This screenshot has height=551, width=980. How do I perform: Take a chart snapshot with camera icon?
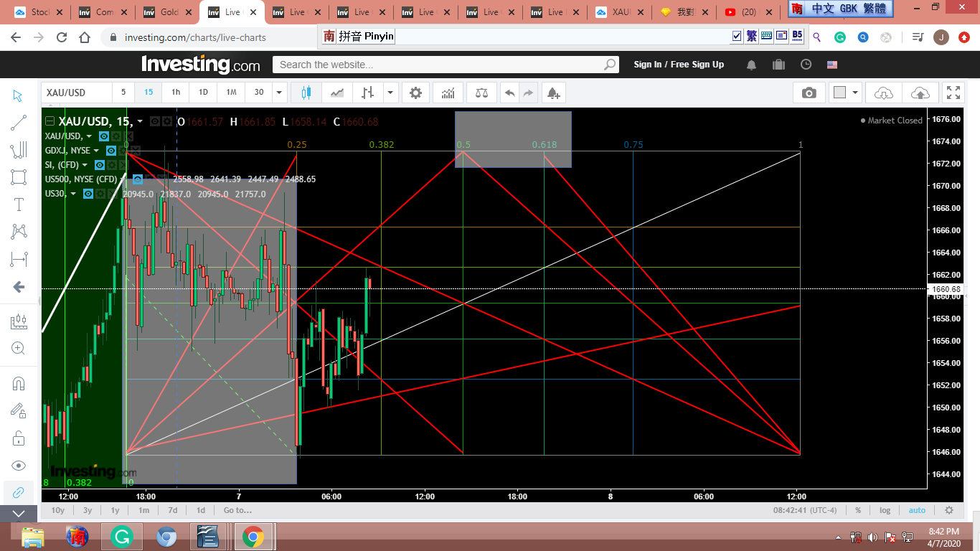(809, 93)
